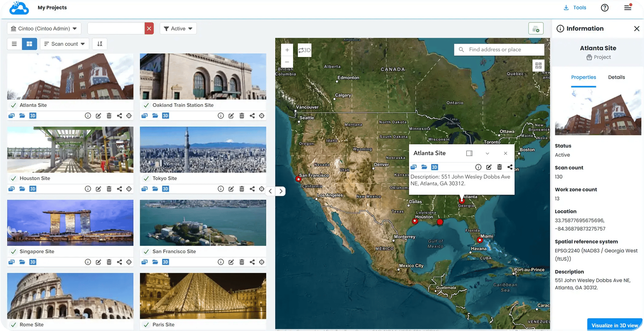Clear the project search with red X
This screenshot has height=331, width=644.
point(149,29)
